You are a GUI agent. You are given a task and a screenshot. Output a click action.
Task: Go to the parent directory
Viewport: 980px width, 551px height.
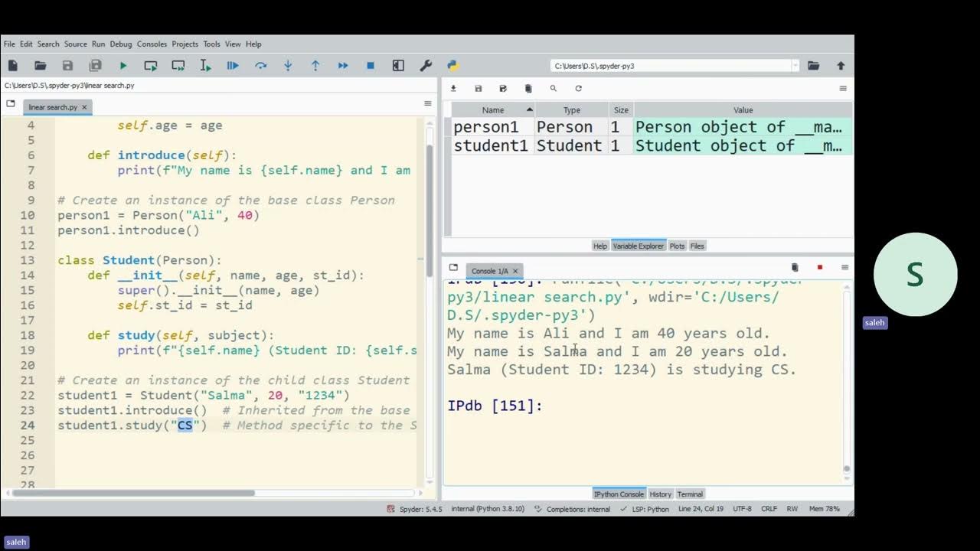coord(841,66)
